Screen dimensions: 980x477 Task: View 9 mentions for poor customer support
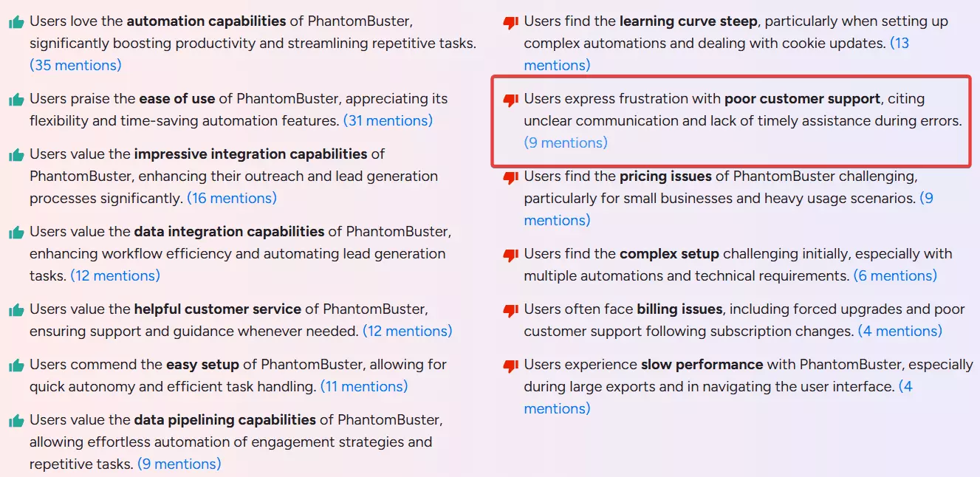click(566, 143)
